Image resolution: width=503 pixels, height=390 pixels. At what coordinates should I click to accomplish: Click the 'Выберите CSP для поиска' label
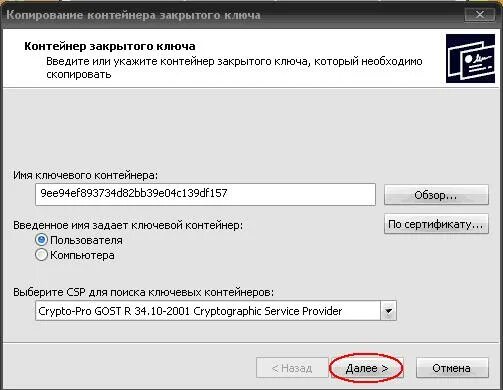143,292
